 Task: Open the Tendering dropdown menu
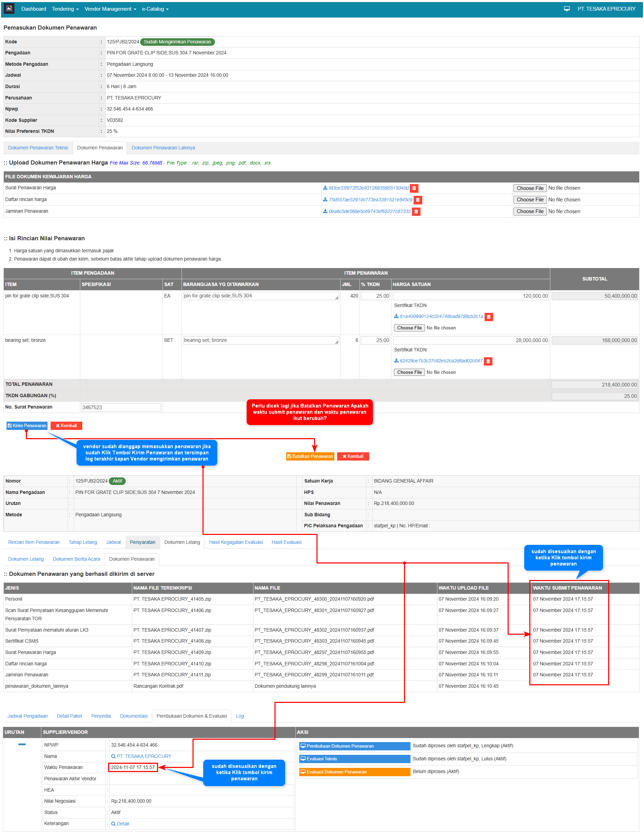click(65, 9)
